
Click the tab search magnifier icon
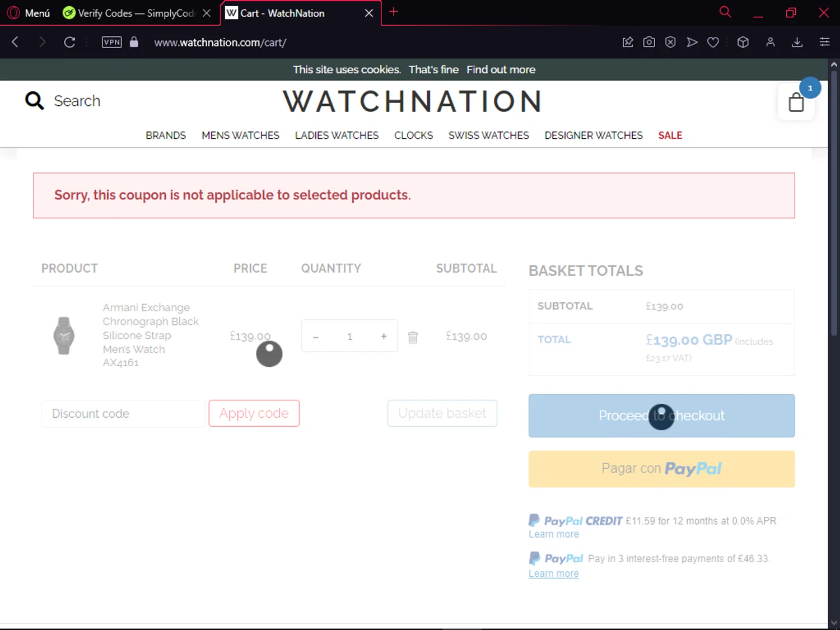725,12
